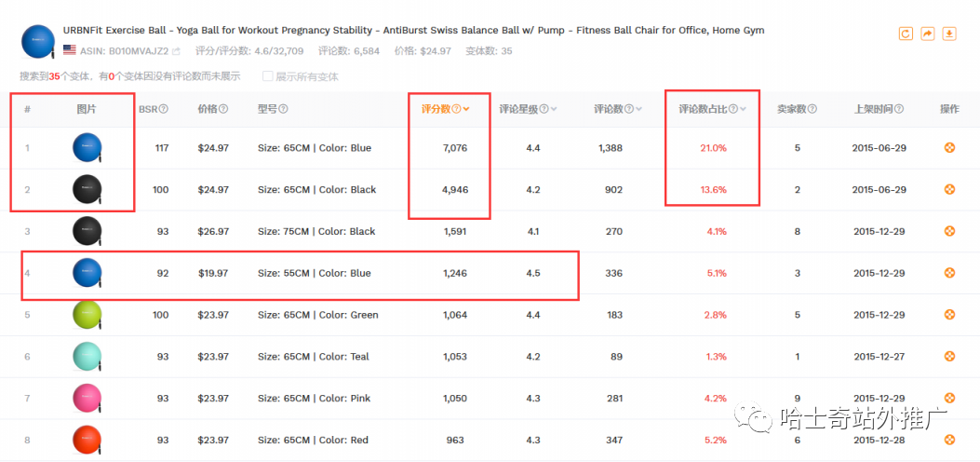Click the help icon next to 评论星级 header

[x=544, y=109]
